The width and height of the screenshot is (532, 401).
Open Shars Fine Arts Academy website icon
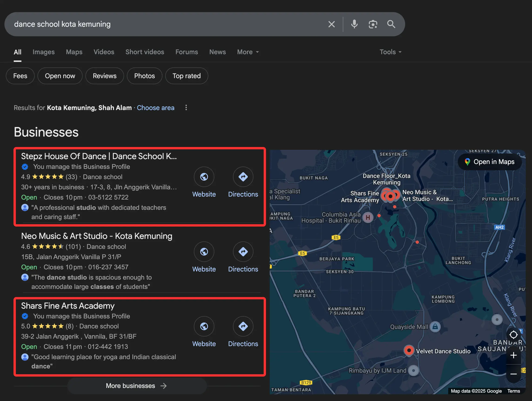(204, 326)
